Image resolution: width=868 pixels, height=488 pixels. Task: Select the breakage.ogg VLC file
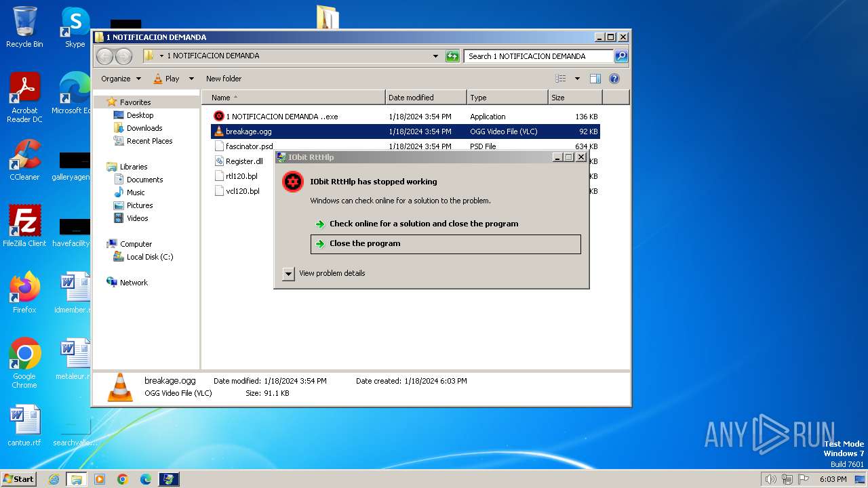click(x=406, y=131)
